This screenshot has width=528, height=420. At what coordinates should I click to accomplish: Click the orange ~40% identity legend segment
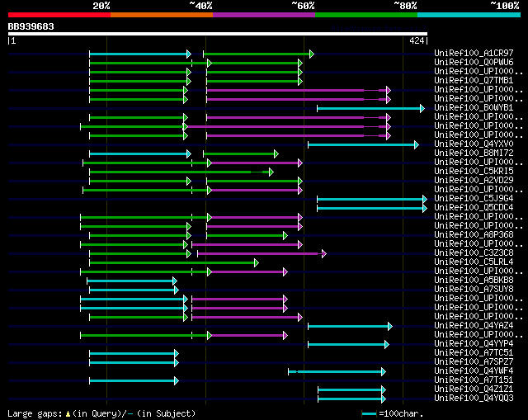click(x=162, y=15)
